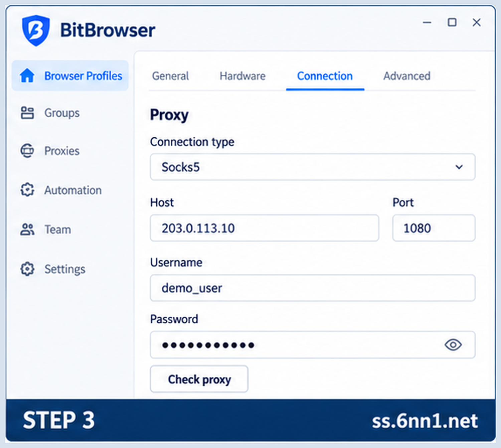The height and width of the screenshot is (448, 501).
Task: Focus the Username input field
Action: (x=313, y=288)
